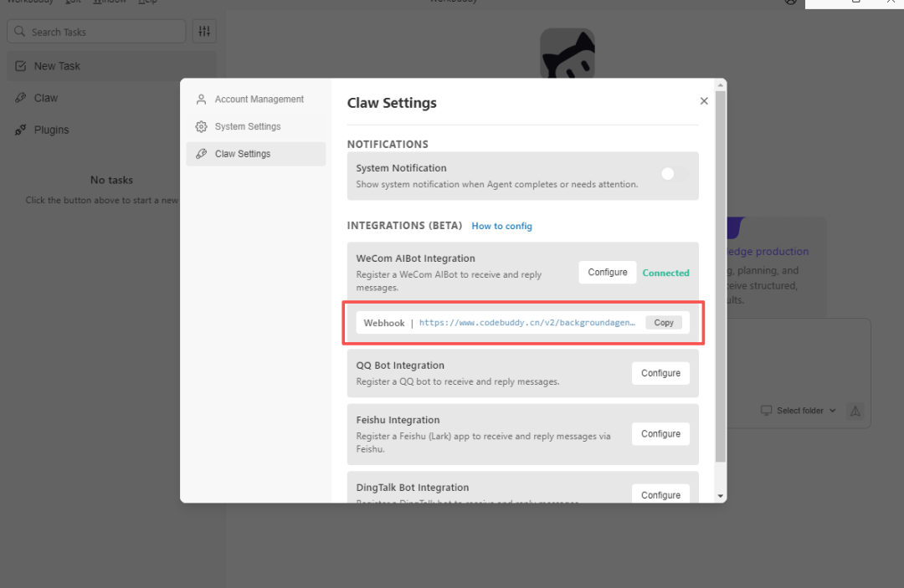Click the scrollbar up arrow
The image size is (904, 588).
click(720, 85)
